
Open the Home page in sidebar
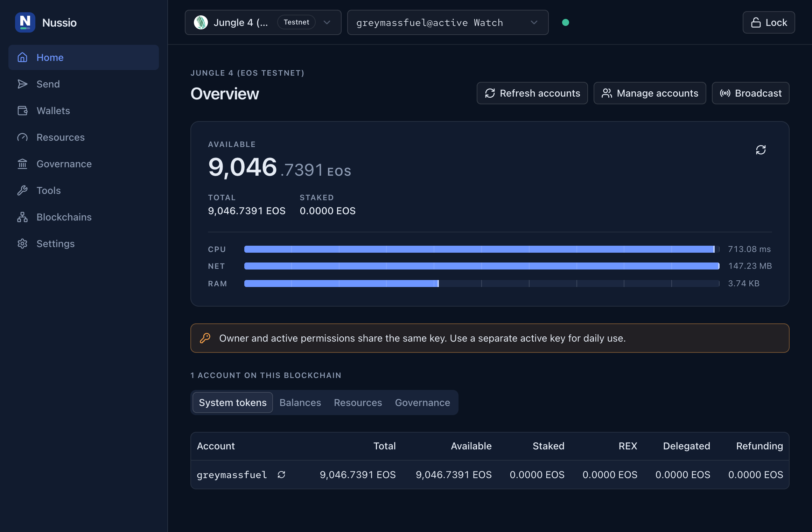point(84,57)
